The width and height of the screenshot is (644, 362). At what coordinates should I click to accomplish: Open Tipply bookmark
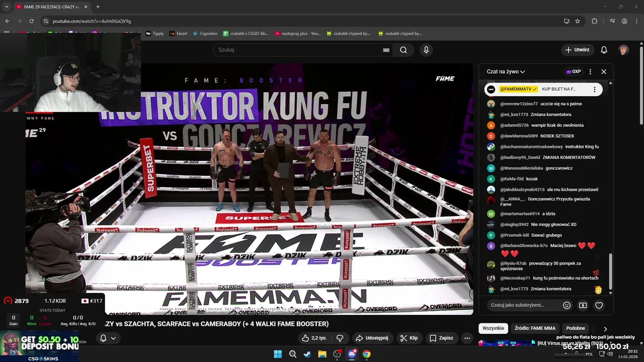pos(155,34)
